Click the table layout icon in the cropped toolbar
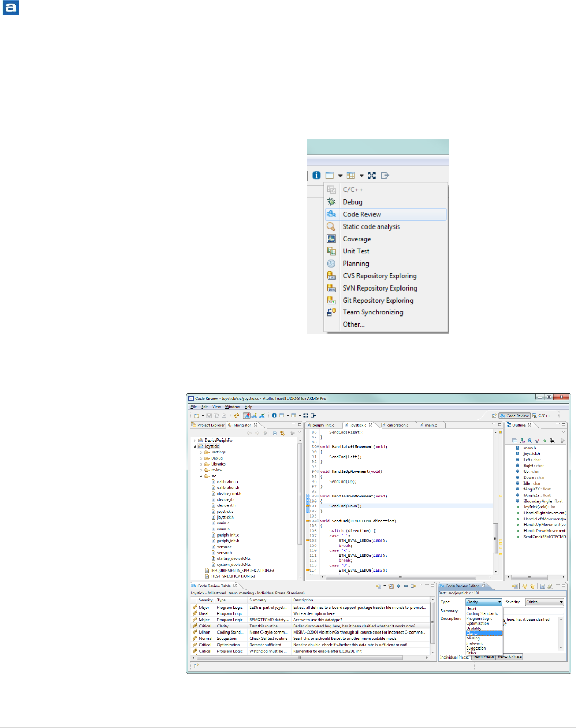The width and height of the screenshot is (576, 728). 351,175
